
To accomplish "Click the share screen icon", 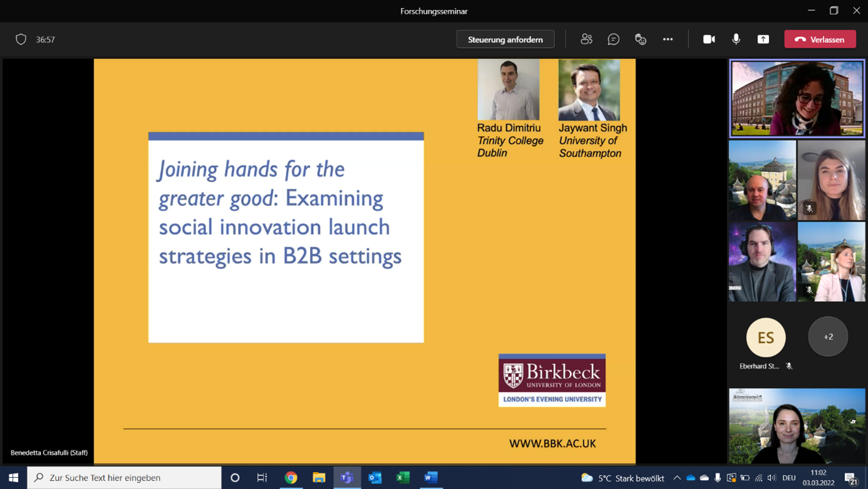I will point(763,39).
